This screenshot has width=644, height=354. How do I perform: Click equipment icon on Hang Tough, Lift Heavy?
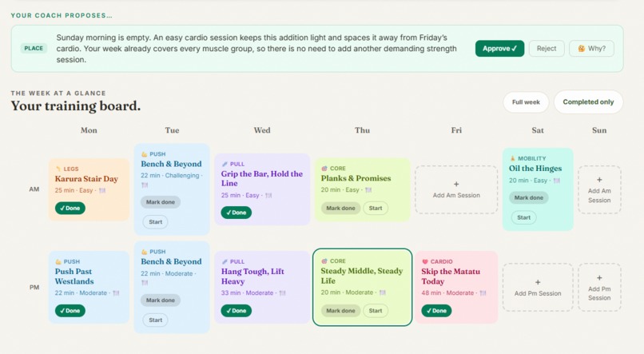283,293
